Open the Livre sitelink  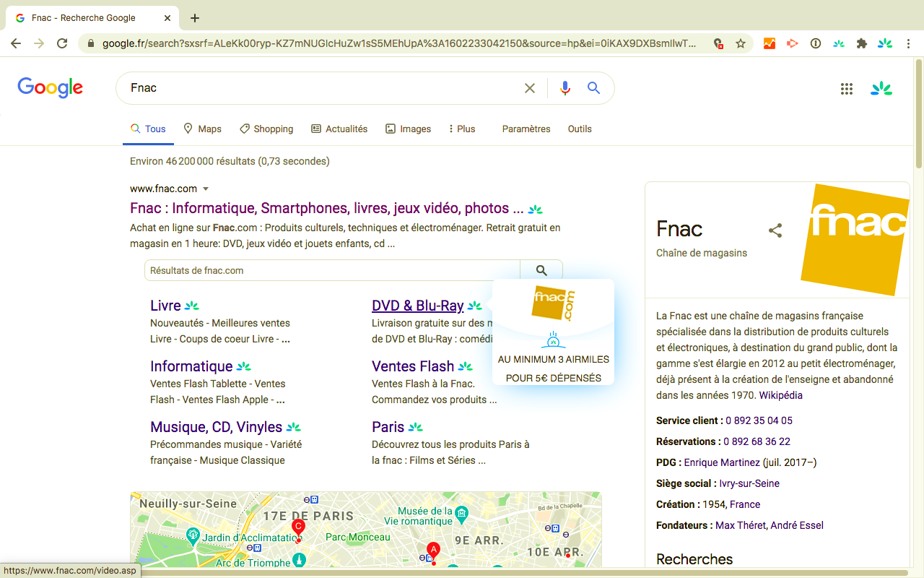tap(165, 306)
